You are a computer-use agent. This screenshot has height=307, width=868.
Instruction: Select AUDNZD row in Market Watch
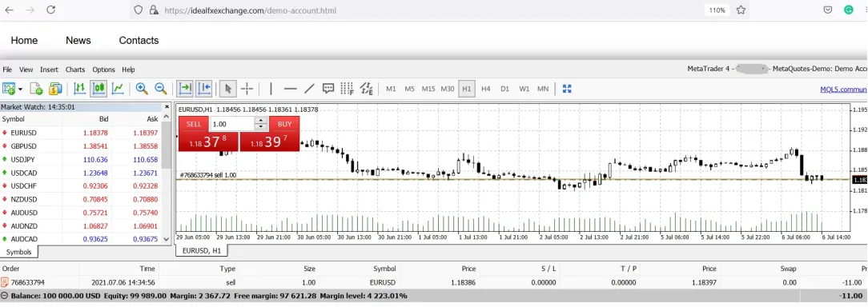(81, 225)
